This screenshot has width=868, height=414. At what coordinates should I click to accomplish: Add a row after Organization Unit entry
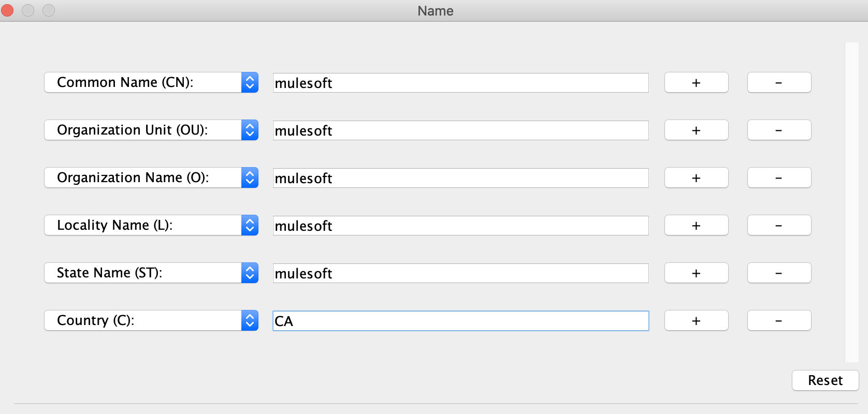696,130
